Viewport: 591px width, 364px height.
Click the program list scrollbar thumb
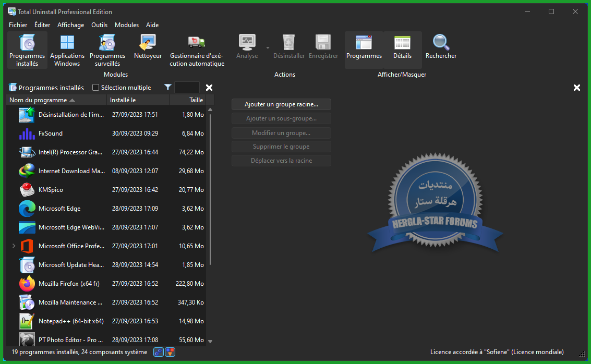point(210,190)
